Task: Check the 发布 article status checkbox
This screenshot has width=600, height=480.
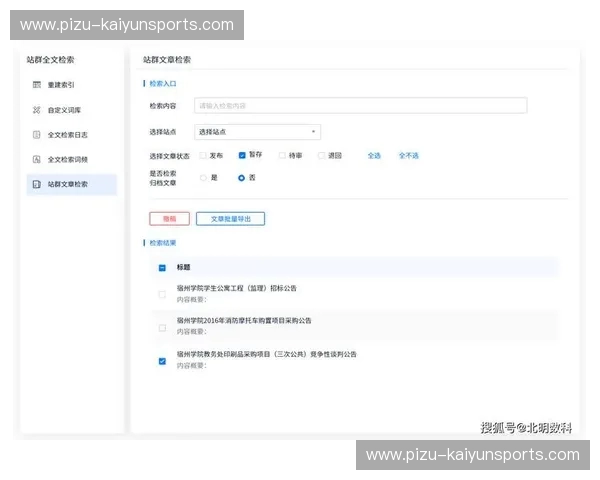Action: (x=203, y=155)
